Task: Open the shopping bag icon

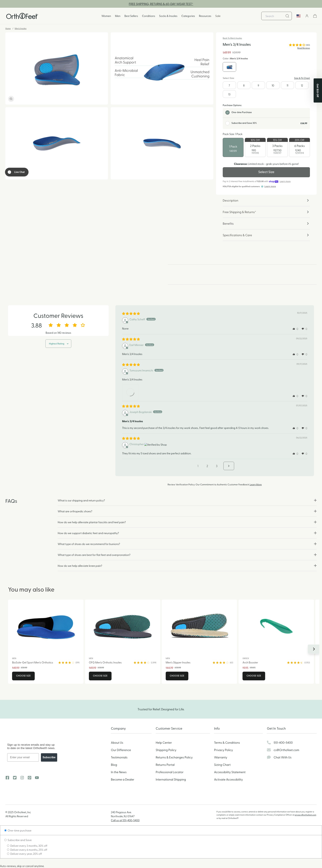Action: point(315,16)
